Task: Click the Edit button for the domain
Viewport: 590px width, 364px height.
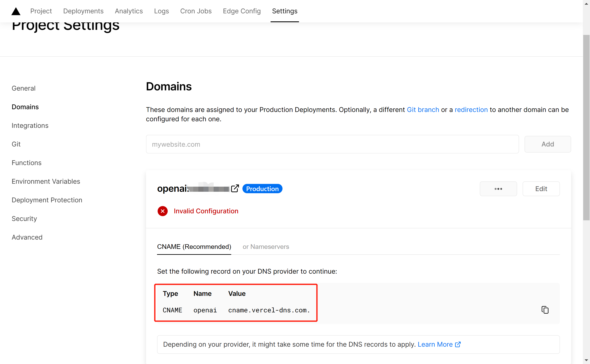Action: tap(541, 189)
